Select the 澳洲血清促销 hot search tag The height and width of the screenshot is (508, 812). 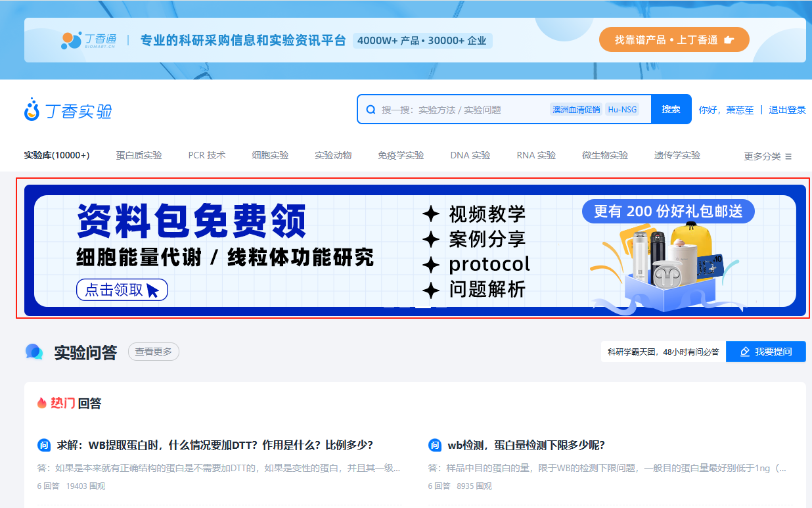[577, 109]
